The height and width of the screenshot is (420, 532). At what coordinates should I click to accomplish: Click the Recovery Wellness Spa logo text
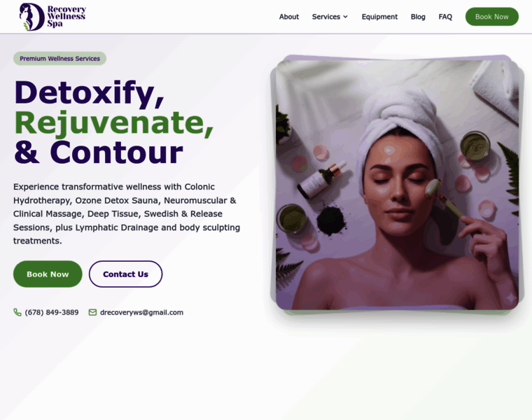pyautogui.click(x=66, y=16)
